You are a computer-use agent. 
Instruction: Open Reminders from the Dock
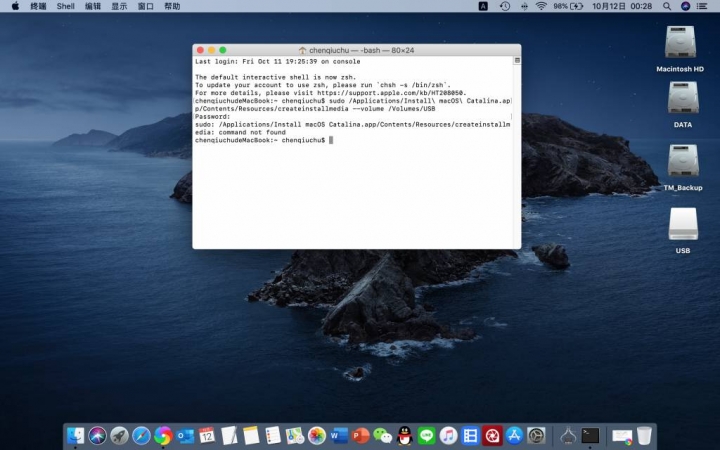coord(273,435)
